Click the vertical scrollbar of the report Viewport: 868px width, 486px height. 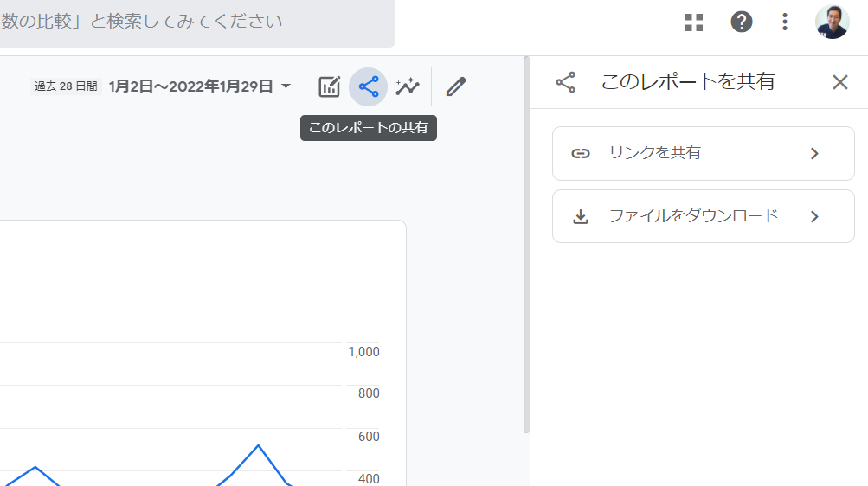click(x=526, y=245)
